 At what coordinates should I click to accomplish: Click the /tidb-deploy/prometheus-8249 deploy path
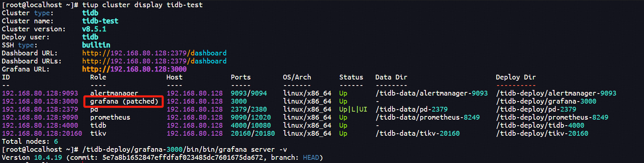click(552, 117)
